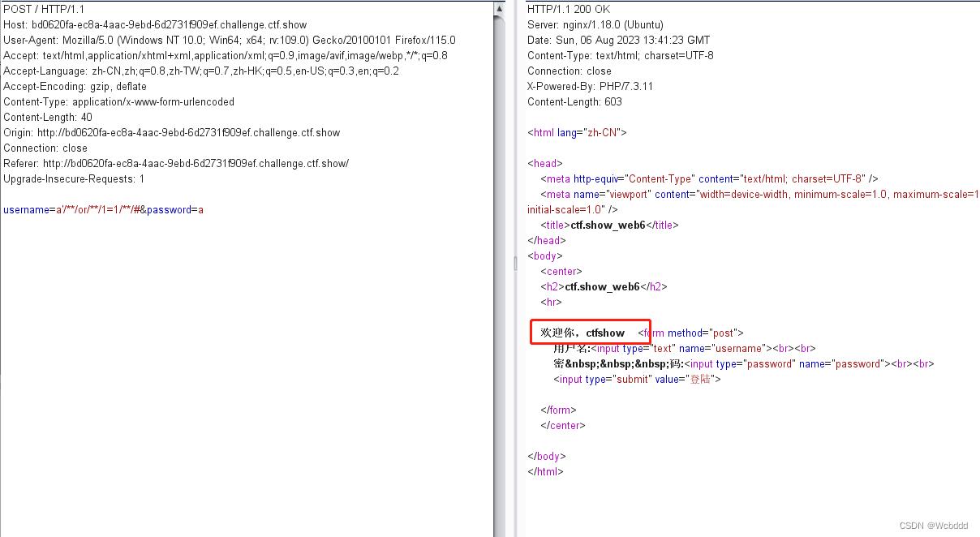The height and width of the screenshot is (537, 980).
Task: Click the Referer header line
Action: (x=176, y=163)
